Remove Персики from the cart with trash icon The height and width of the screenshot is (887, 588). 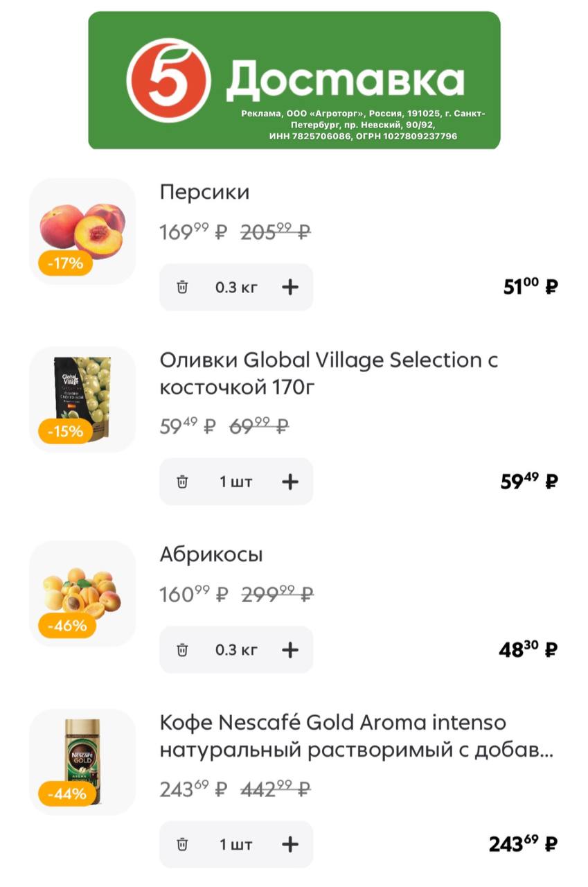coord(182,287)
